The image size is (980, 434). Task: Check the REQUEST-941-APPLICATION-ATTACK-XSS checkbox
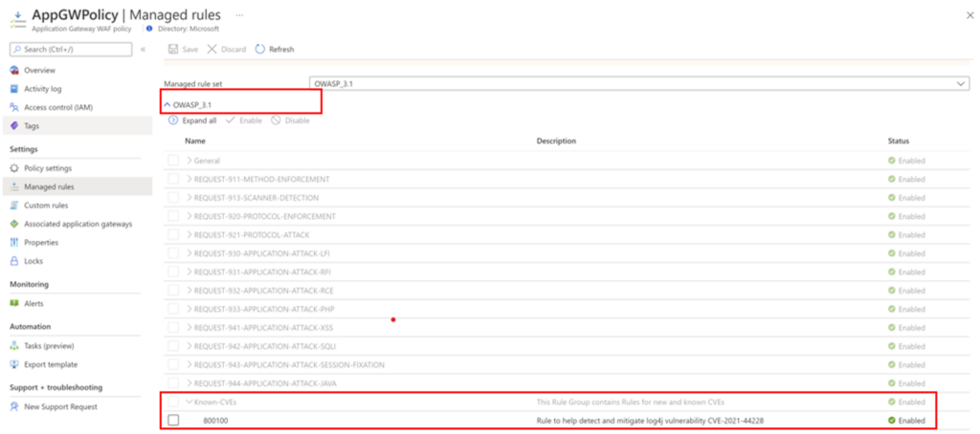[173, 328]
